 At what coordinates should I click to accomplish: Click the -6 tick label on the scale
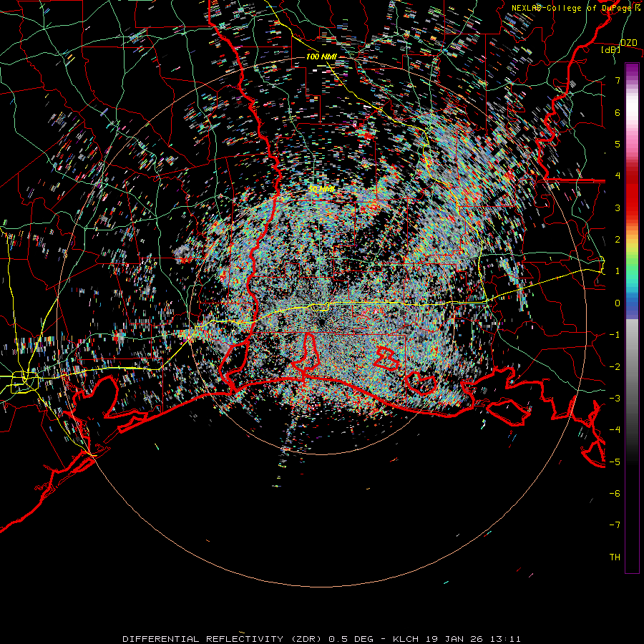point(615,493)
